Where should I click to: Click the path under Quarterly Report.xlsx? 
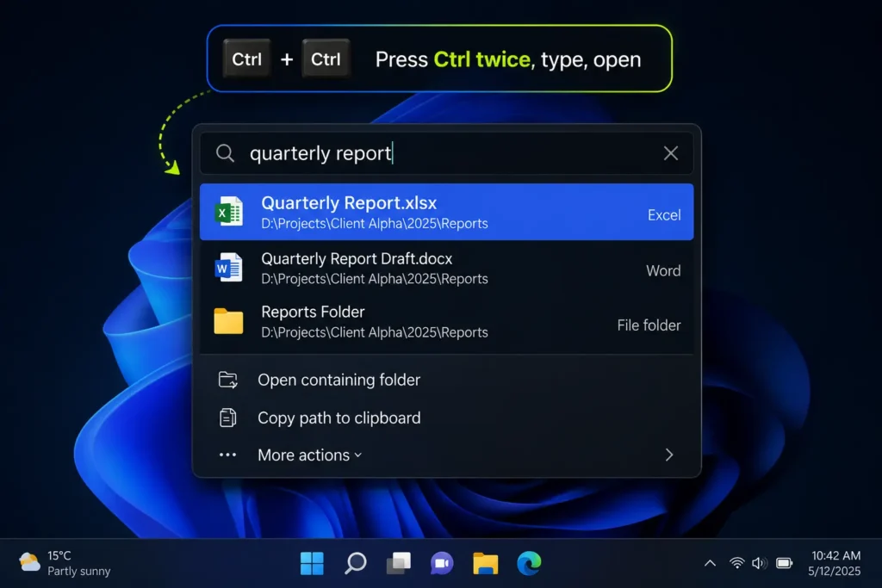(375, 224)
